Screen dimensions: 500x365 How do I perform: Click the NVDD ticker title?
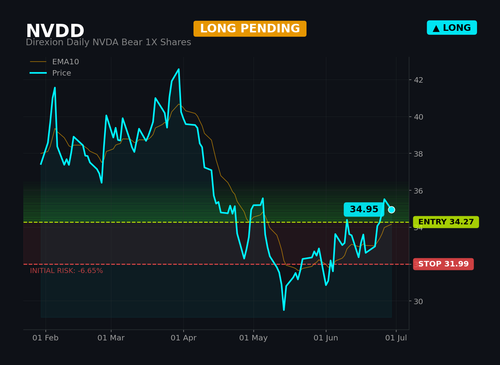[55, 31]
